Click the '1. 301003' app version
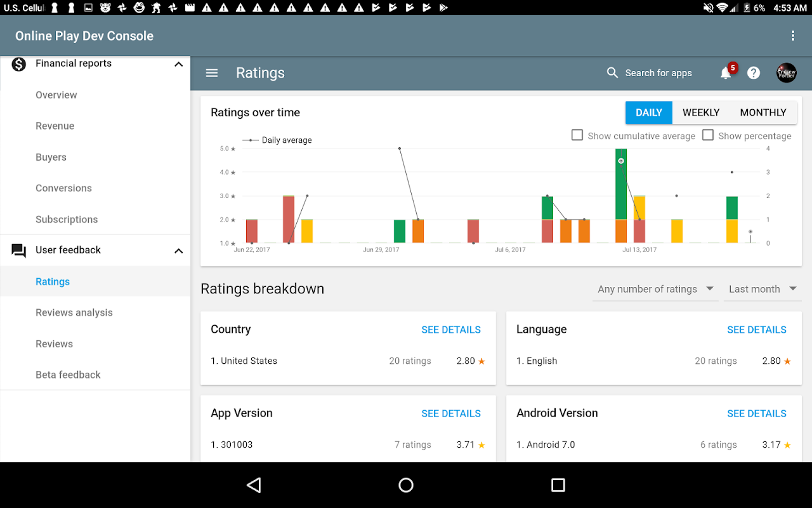The height and width of the screenshot is (508, 812). point(232,445)
